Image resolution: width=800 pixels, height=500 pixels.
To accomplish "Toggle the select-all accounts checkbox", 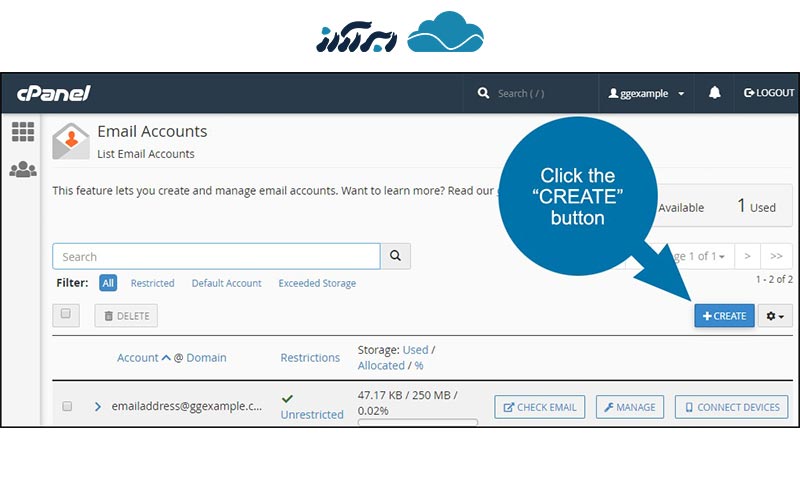I will 66,314.
